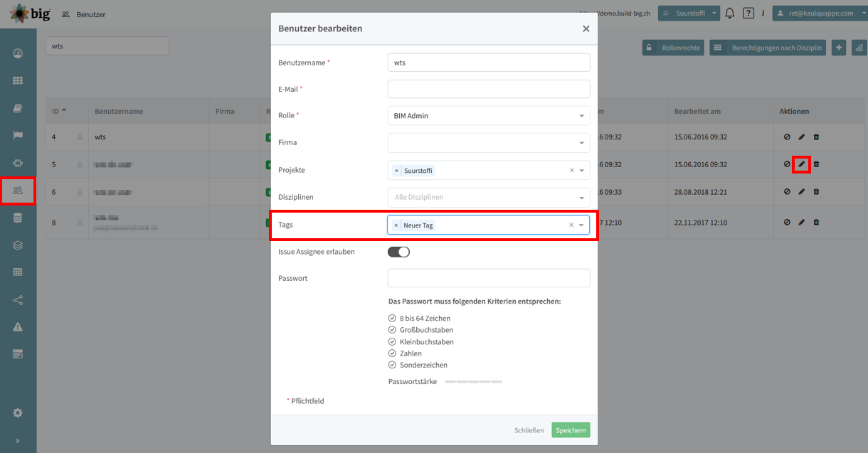868x453 pixels.
Task: Expand the Projekte dropdown arrow
Action: [x=582, y=171]
